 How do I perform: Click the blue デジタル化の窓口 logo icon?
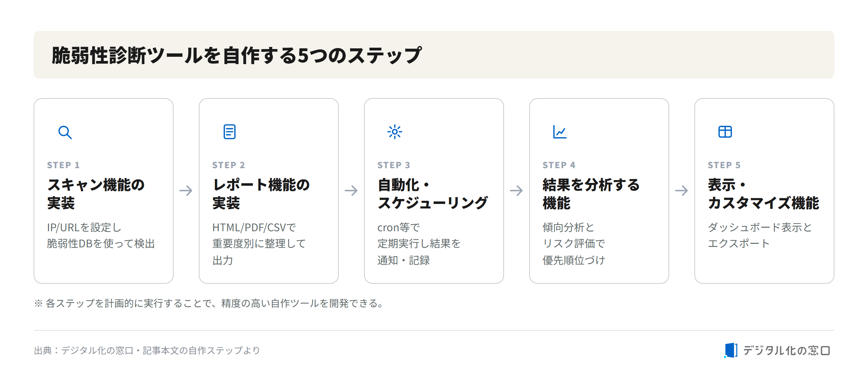coord(730,350)
